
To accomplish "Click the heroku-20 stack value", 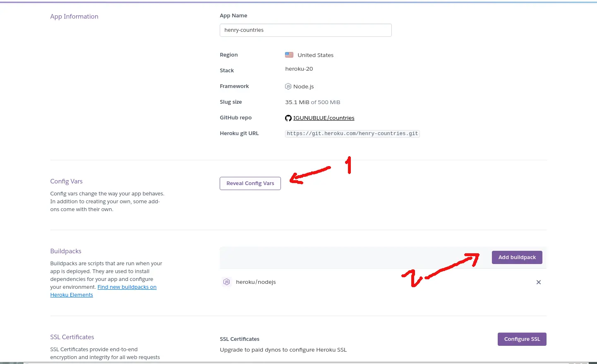I will pos(299,69).
